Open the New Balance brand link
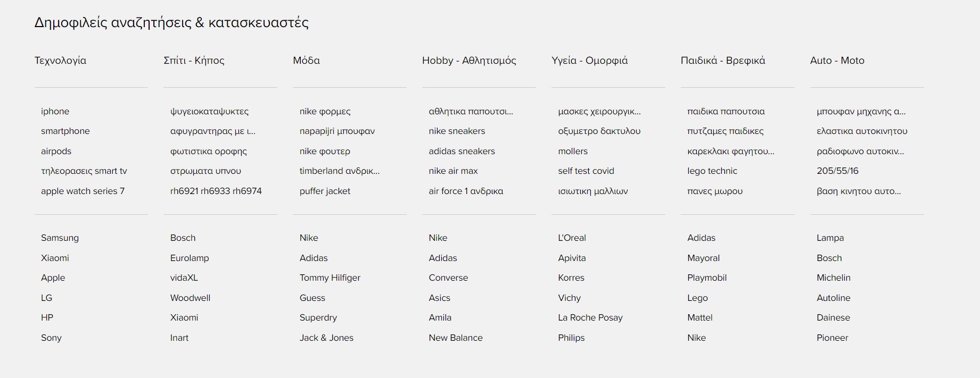Screen dimensions: 980x378 [455, 338]
